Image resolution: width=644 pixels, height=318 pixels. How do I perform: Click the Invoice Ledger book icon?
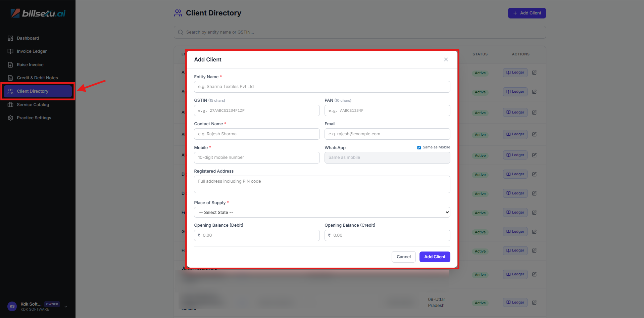10,51
